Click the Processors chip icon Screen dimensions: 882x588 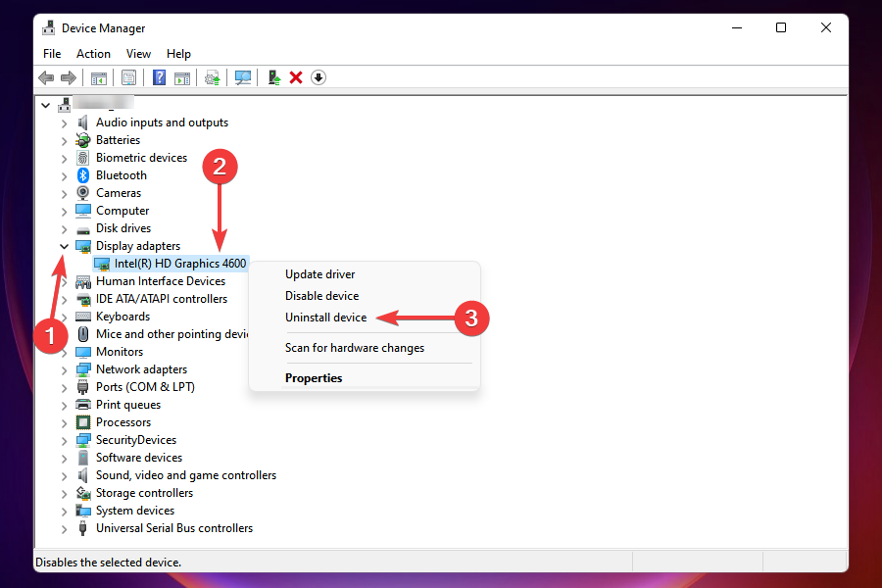[x=83, y=422]
